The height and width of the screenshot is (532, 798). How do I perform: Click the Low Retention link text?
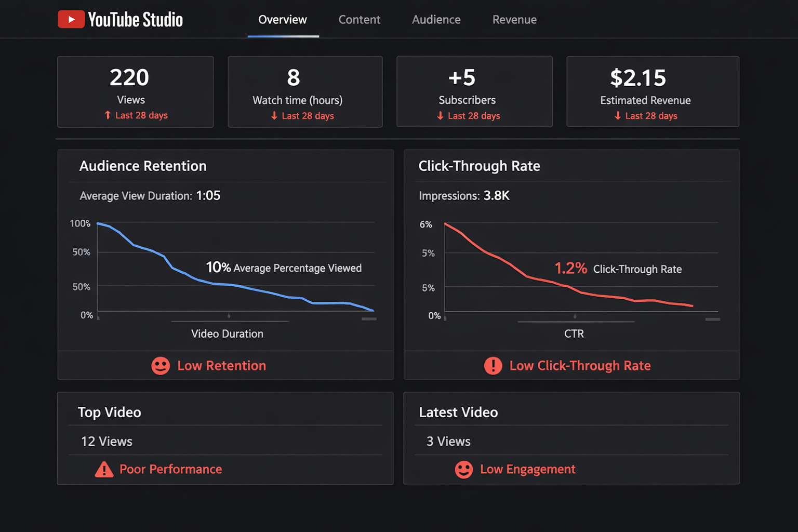pos(221,366)
